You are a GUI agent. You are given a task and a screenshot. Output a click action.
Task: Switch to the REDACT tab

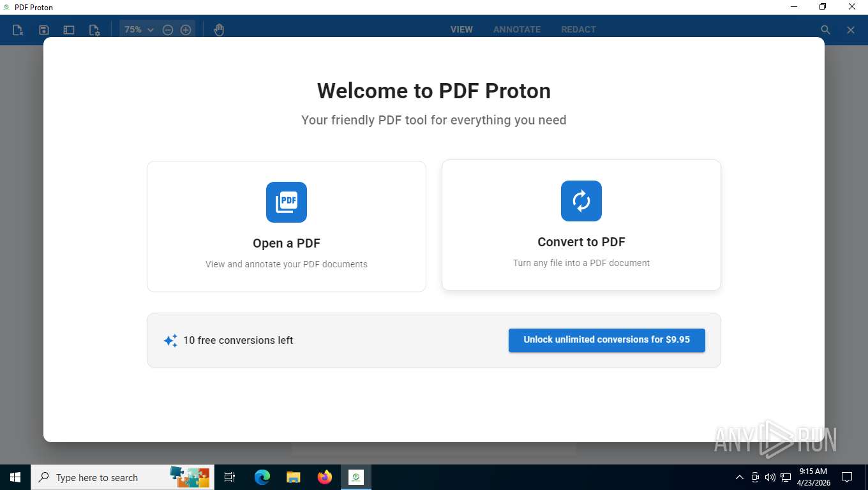click(x=578, y=29)
